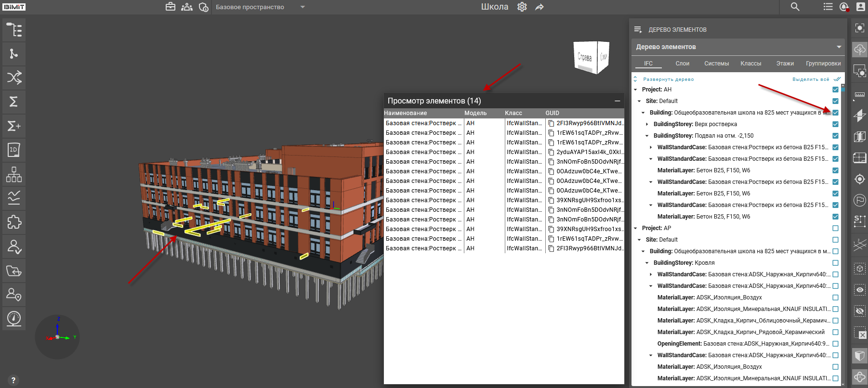The width and height of the screenshot is (868, 388).
Task: Click Развернуть дерево link
Action: click(x=668, y=79)
